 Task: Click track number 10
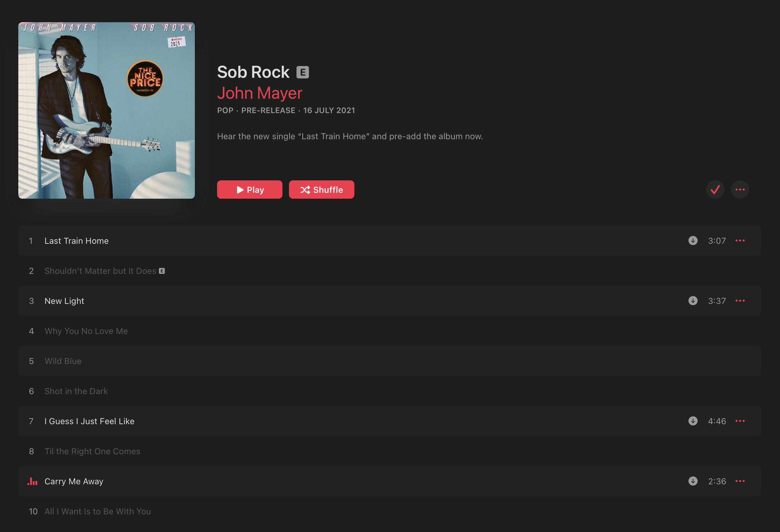[x=33, y=511]
